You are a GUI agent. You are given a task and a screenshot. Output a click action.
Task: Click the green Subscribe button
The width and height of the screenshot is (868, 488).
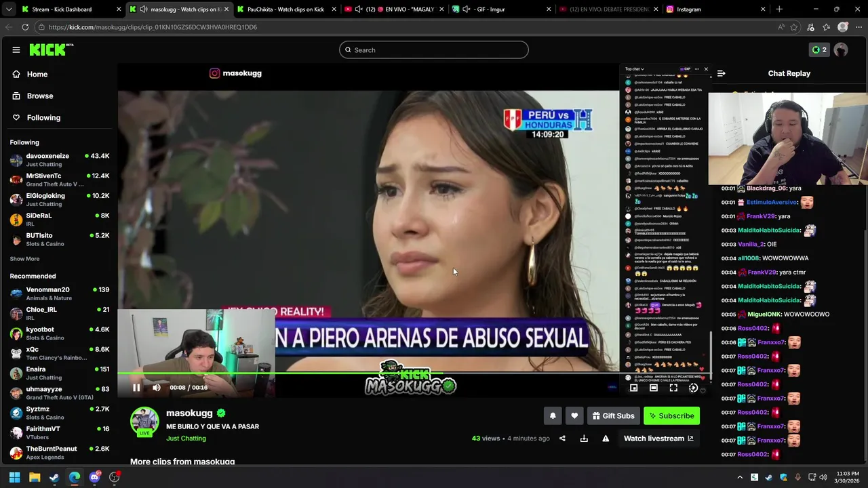pyautogui.click(x=671, y=415)
